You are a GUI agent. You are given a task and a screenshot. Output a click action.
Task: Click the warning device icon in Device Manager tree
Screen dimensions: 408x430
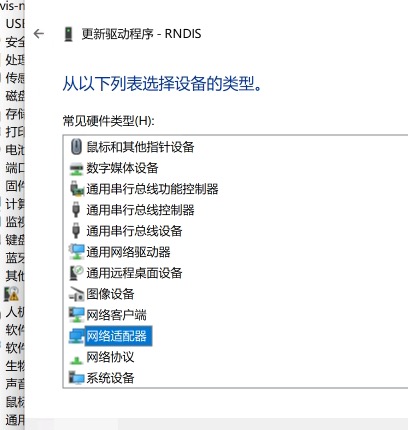click(11, 294)
